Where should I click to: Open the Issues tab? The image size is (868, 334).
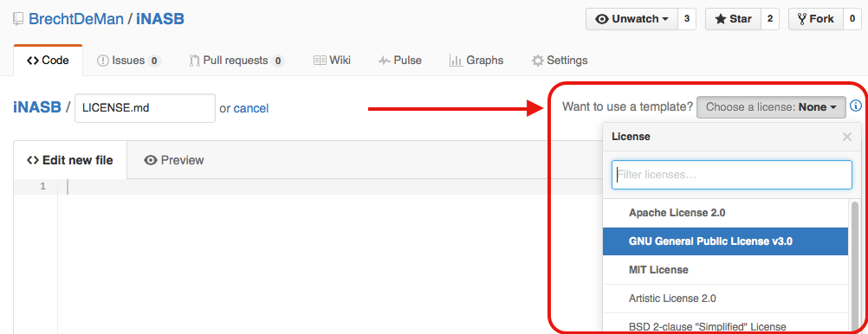129,61
